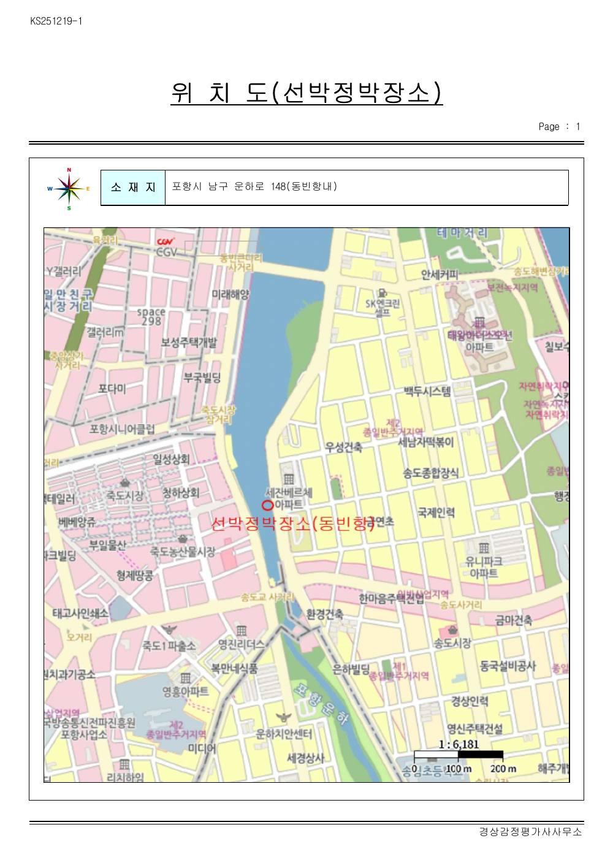Image resolution: width=613 pixels, height=868 pixels.
Task: Click the 환경건축 map label
Action: point(325,614)
